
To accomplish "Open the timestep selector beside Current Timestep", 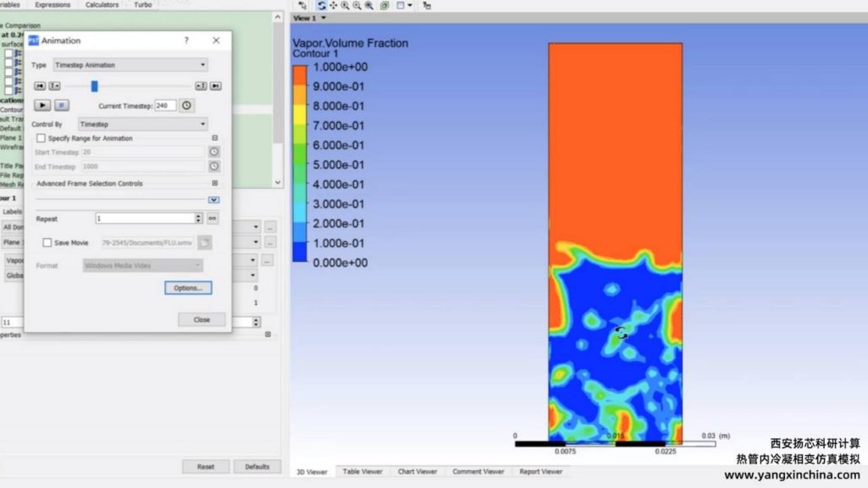I will tap(186, 105).
